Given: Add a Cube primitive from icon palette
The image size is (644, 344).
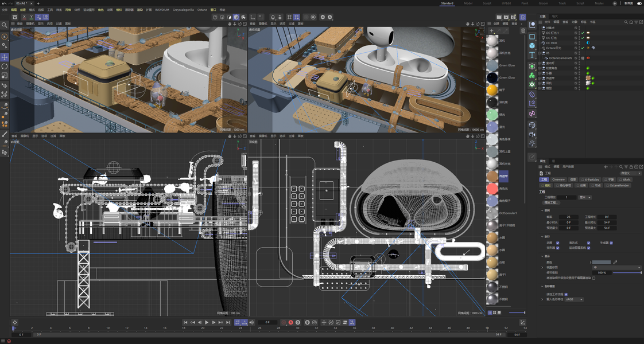Looking at the screenshot, I should click(532, 45).
